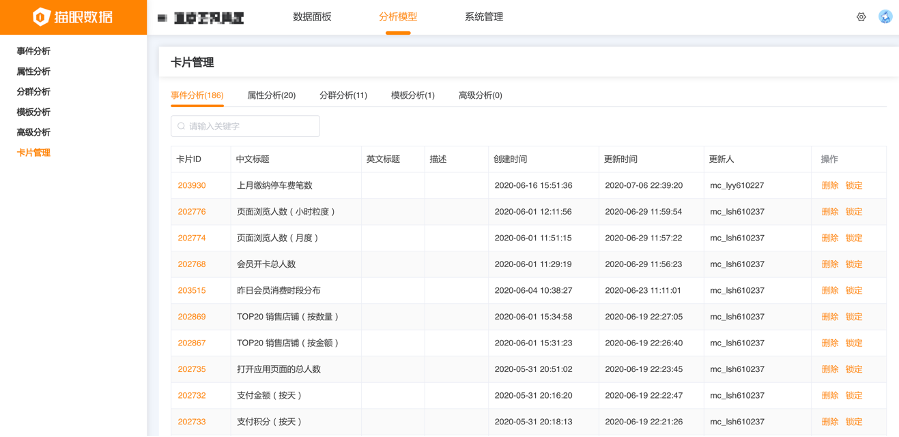
Task: Click 删除 for card 203930
Action: click(x=830, y=185)
